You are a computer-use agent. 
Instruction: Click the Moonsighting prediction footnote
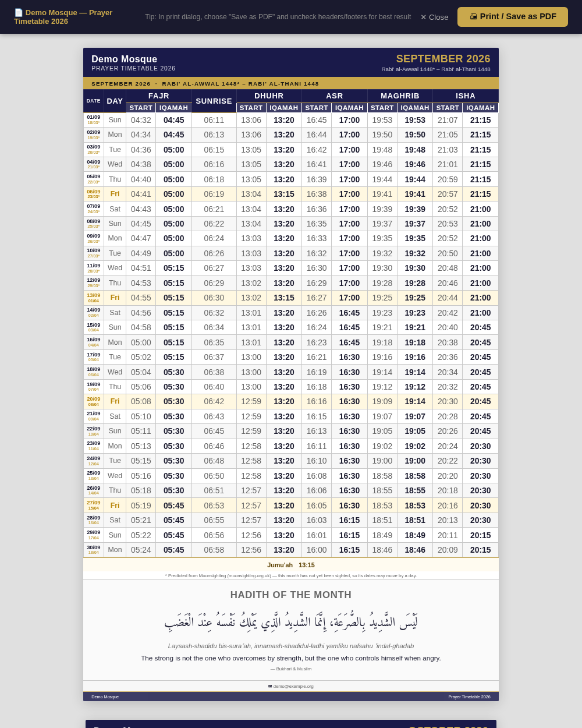(291, 575)
